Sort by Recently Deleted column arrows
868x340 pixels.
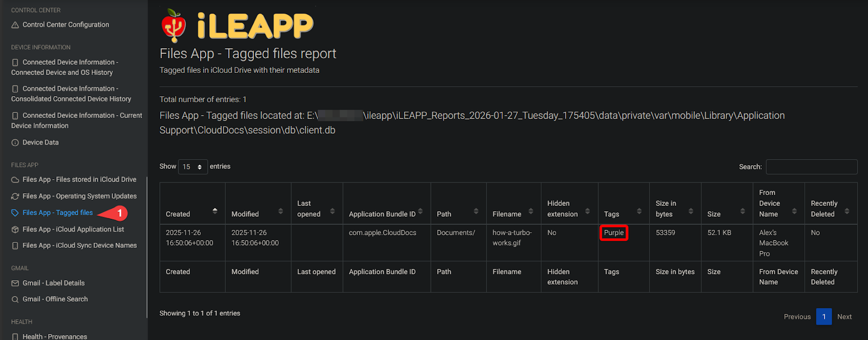(847, 211)
